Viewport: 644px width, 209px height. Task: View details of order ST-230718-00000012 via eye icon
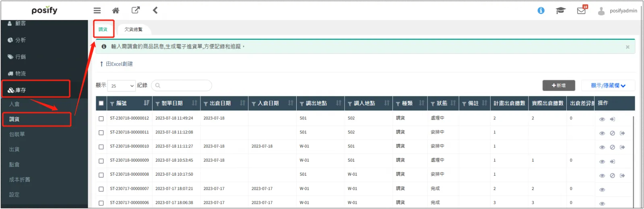(x=602, y=119)
